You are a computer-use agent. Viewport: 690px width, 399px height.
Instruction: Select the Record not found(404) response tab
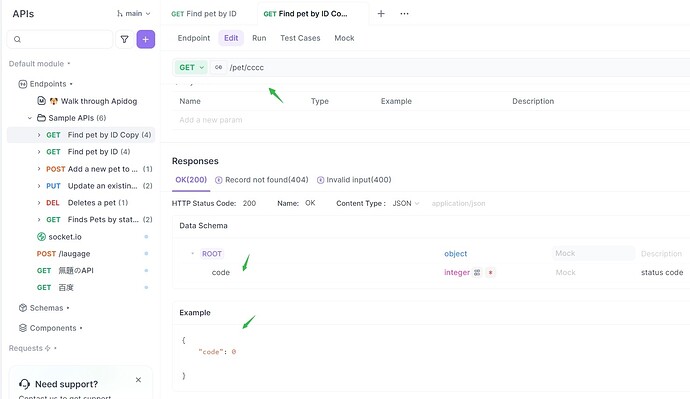[262, 180]
